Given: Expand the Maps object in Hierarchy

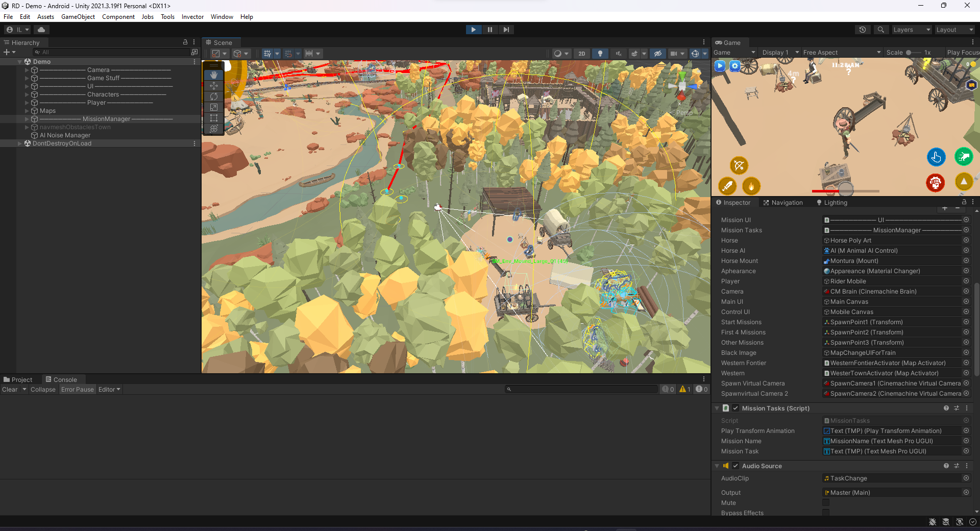Looking at the screenshot, I should pyautogui.click(x=27, y=111).
